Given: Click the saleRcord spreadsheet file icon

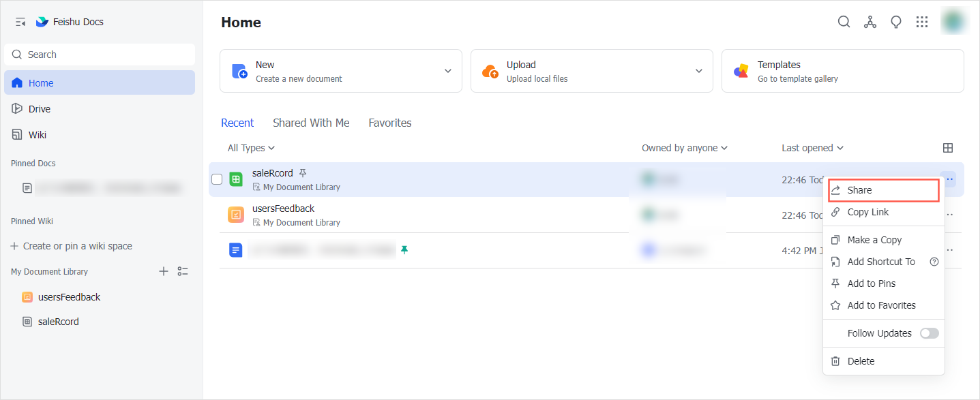Looking at the screenshot, I should [236, 179].
